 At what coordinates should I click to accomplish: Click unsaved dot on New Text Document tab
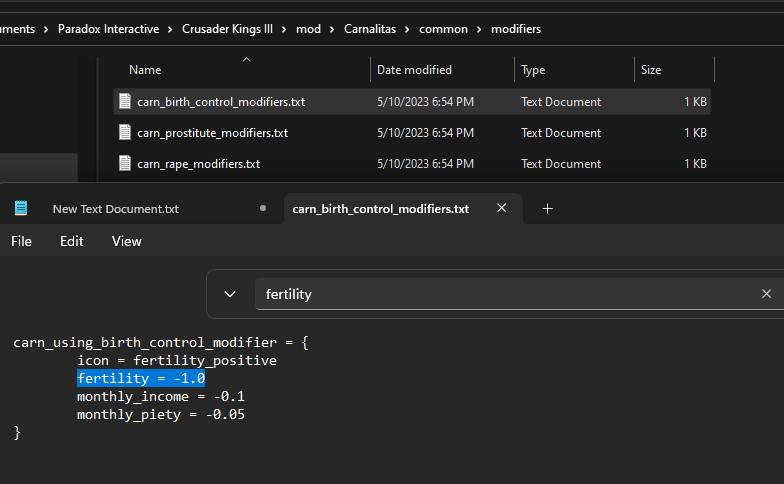click(x=263, y=209)
